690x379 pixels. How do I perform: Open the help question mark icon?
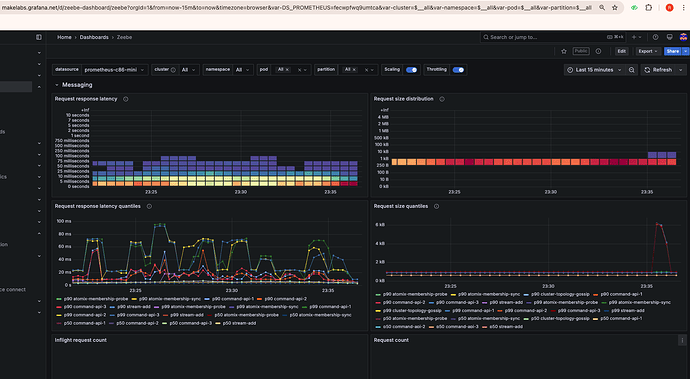coord(655,37)
